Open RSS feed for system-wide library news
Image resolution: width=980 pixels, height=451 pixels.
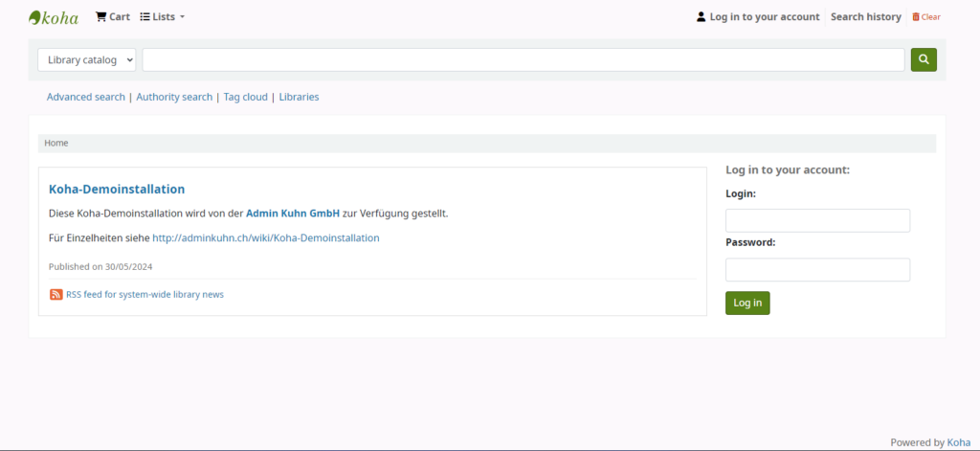[145, 295]
